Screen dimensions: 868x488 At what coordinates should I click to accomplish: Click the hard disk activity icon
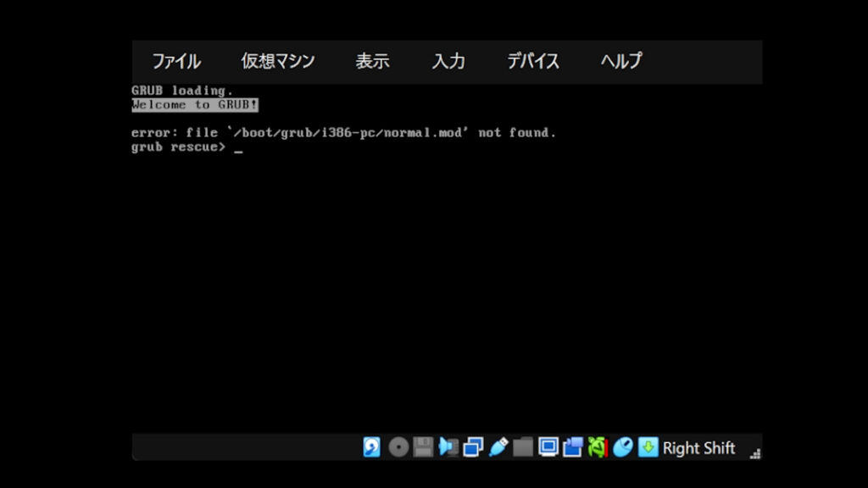[372, 447]
